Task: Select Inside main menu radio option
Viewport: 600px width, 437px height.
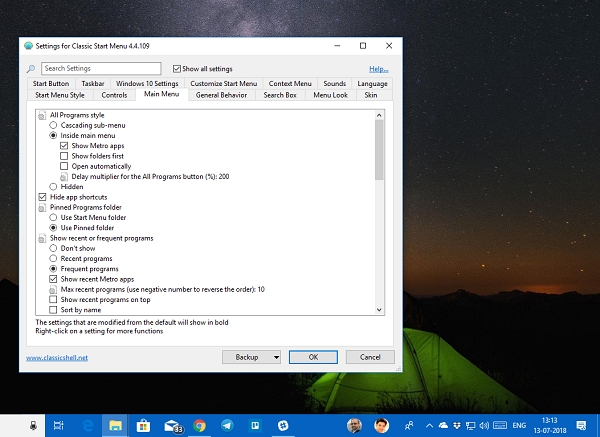Action: [x=53, y=135]
